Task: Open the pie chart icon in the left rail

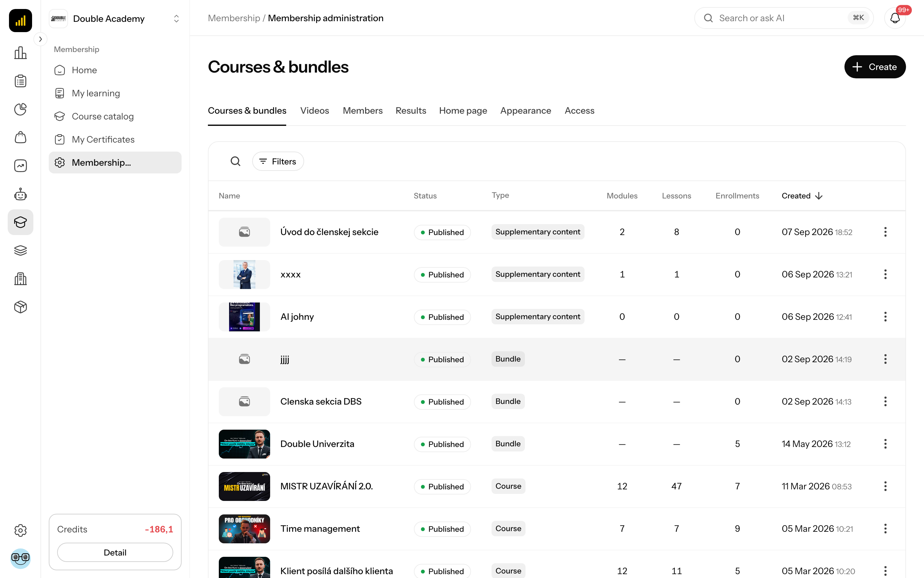Action: [20, 109]
